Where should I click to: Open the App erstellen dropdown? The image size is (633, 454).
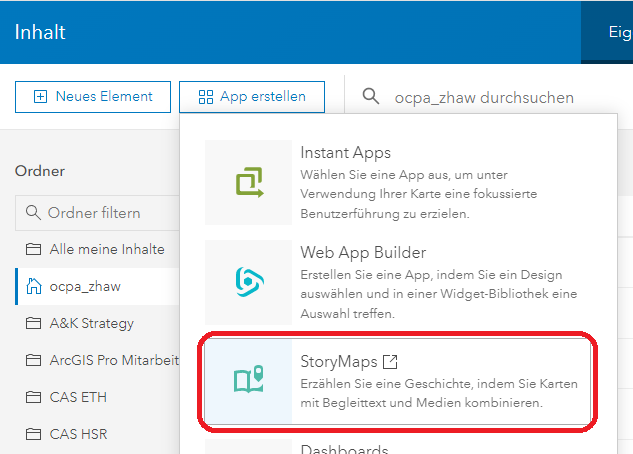tap(255, 97)
